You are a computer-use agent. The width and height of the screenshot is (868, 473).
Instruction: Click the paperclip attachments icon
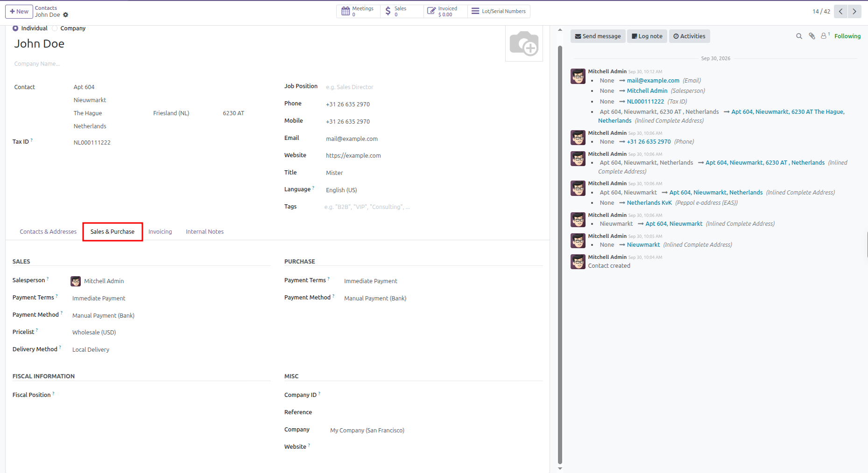(x=812, y=36)
